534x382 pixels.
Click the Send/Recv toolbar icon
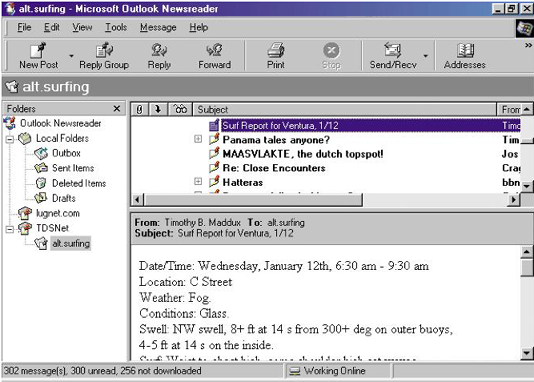[393, 50]
